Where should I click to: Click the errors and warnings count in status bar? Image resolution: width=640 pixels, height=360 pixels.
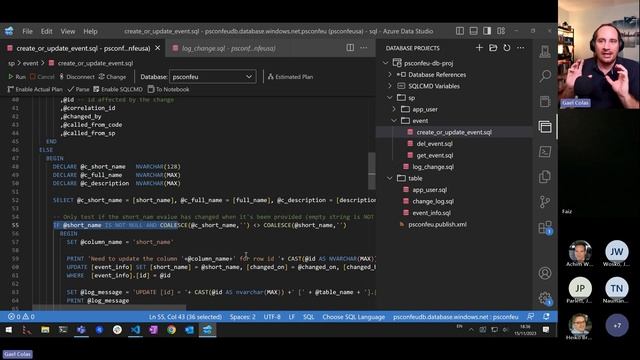pos(21,317)
